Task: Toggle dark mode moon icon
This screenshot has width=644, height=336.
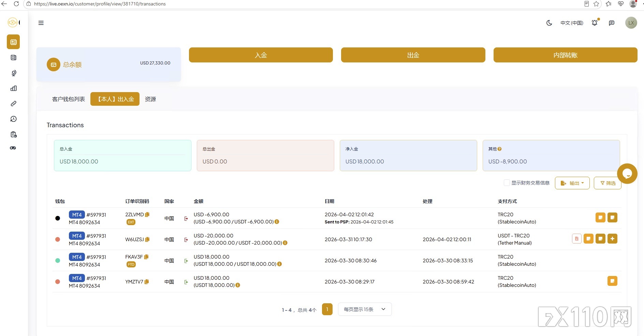Action: (549, 23)
